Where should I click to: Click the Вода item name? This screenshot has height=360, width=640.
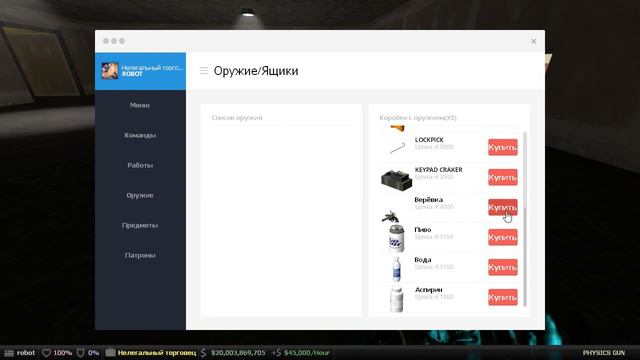(422, 260)
